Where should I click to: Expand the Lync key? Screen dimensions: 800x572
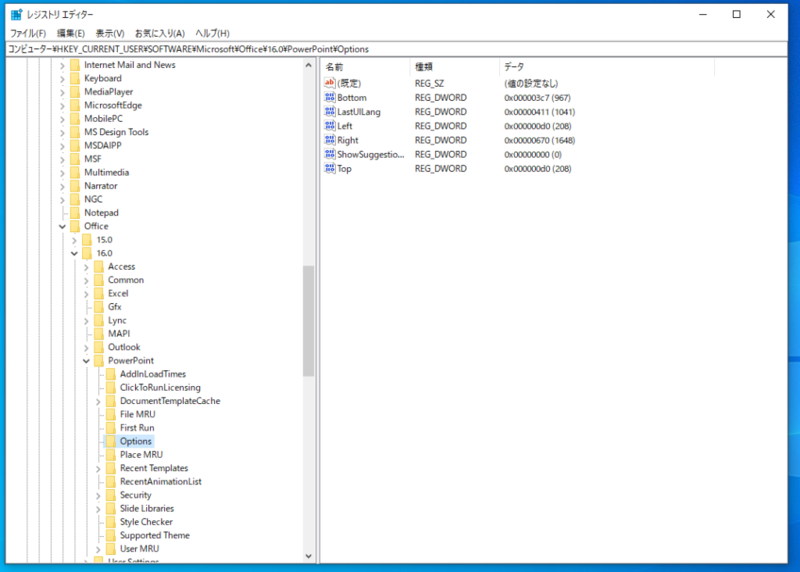point(86,321)
